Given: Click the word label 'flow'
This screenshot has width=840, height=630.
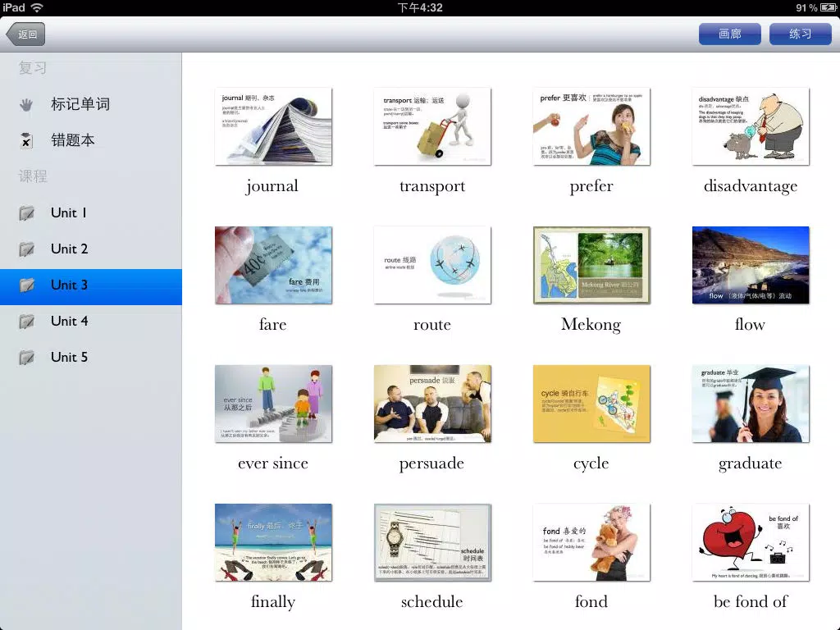Looking at the screenshot, I should tap(750, 325).
